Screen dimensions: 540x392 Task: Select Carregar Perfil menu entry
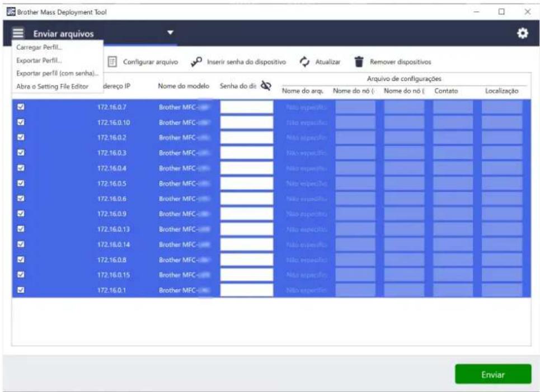[39, 48]
